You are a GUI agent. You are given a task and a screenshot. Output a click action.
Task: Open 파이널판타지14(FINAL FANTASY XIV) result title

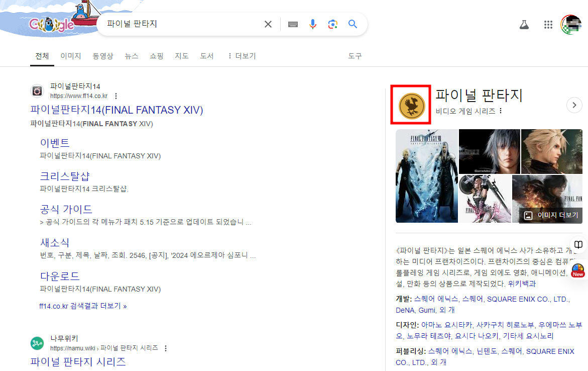(x=116, y=110)
